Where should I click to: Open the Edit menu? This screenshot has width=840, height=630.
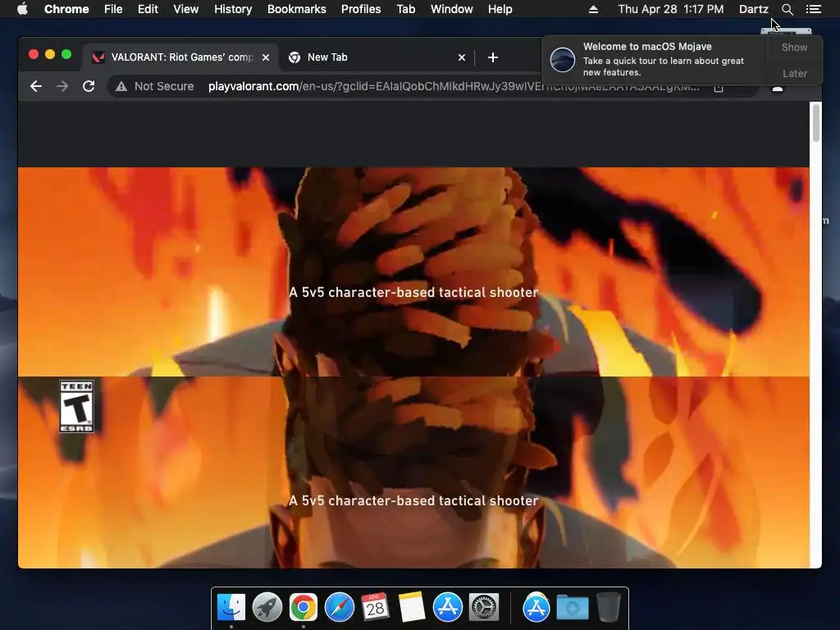[148, 9]
